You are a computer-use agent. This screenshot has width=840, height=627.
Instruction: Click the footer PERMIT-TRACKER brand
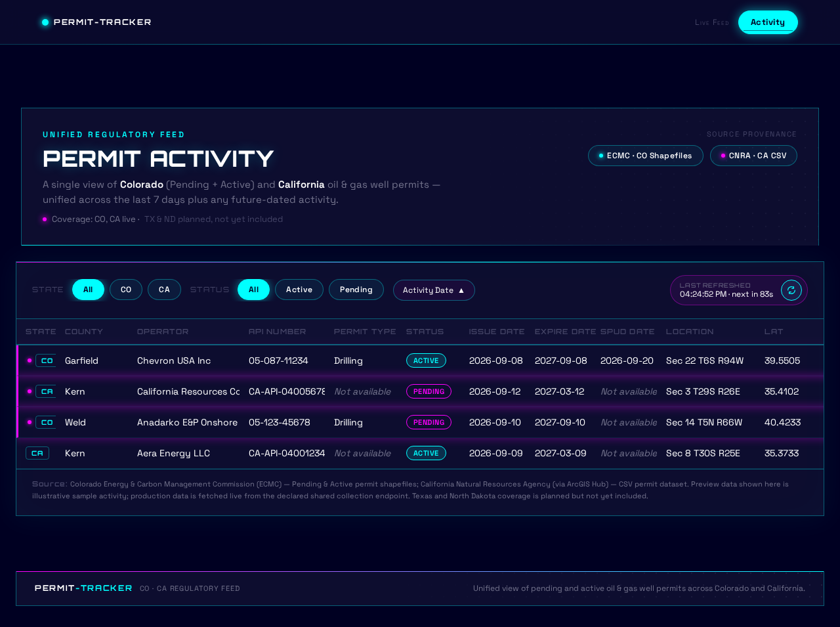point(83,588)
